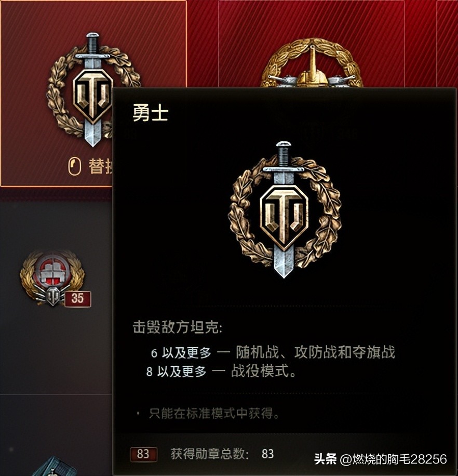
Task: Click the red 83 badge in tooltip footer
Action: tap(143, 454)
